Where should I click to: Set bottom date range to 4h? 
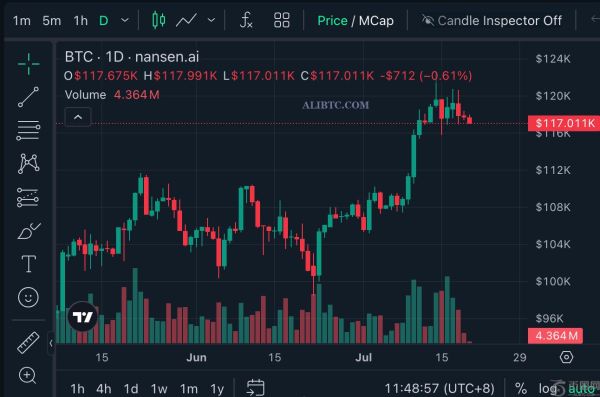[104, 389]
